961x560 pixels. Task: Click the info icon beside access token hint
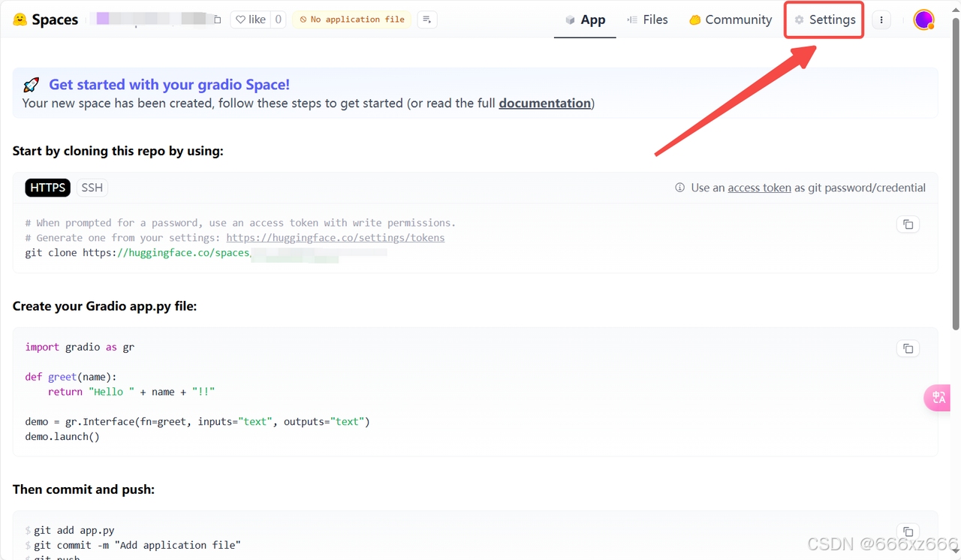pos(680,188)
